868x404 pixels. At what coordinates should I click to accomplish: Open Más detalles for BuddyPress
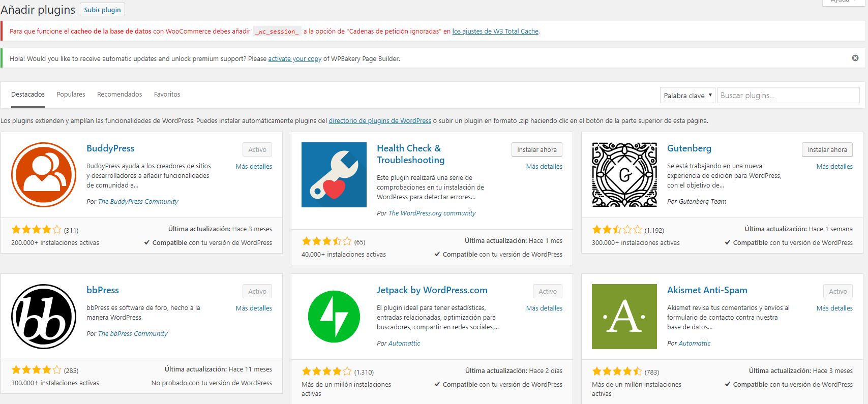pos(254,167)
